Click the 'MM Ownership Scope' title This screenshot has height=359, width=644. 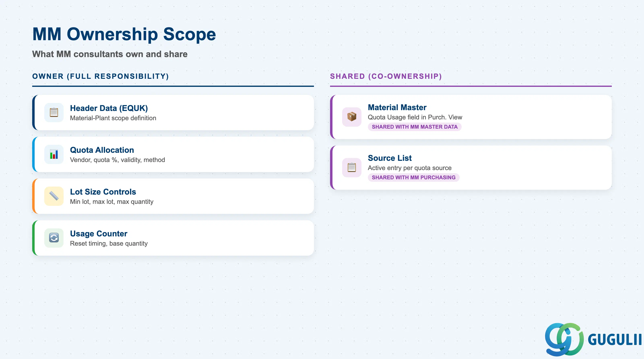pos(124,34)
